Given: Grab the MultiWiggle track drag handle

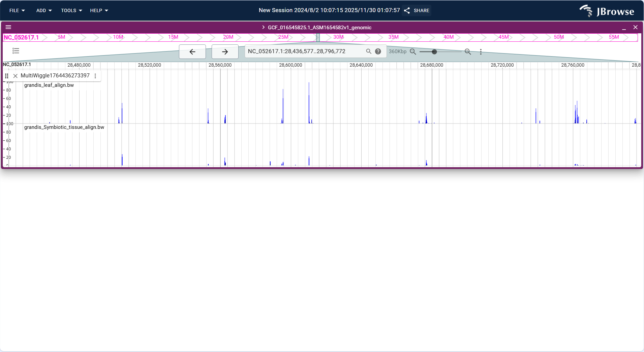Looking at the screenshot, I should (x=7, y=76).
